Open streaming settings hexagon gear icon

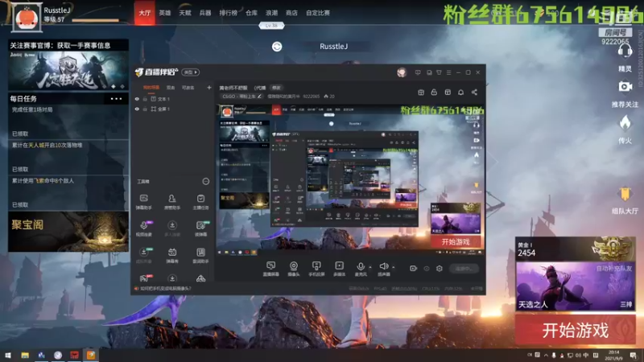click(440, 269)
